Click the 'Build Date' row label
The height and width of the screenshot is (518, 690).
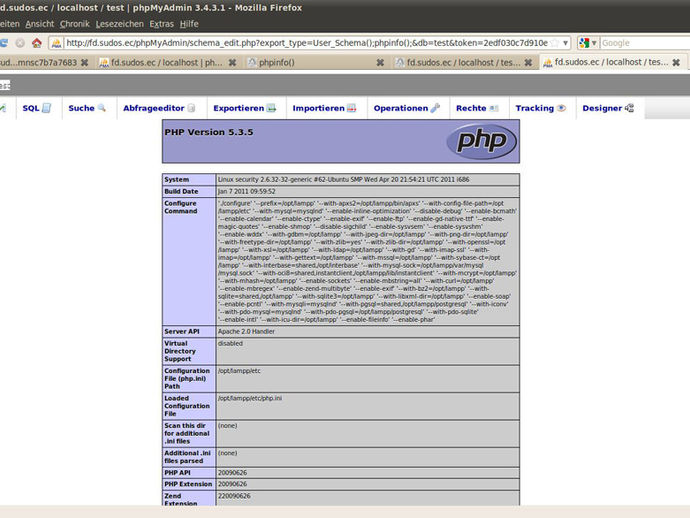[181, 191]
